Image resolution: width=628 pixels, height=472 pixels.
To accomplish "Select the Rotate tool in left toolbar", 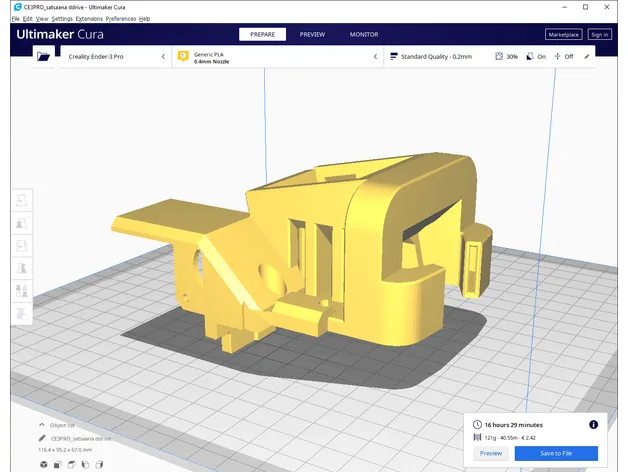I will tap(22, 247).
